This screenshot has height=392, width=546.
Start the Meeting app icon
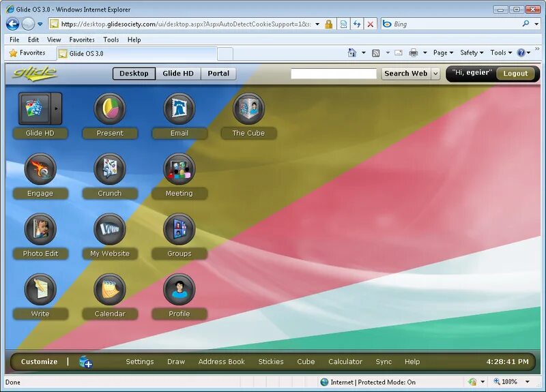pos(179,169)
